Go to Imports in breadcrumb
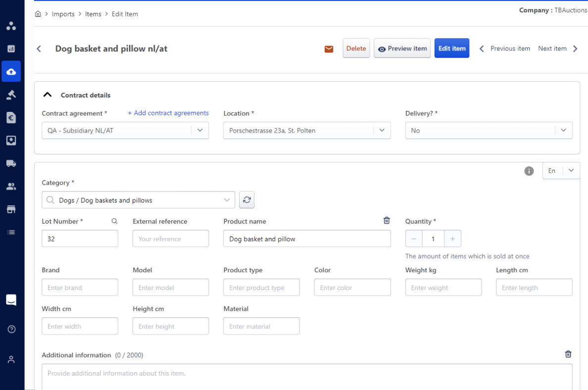Screen dimensions: 588x390 pyautogui.click(x=63, y=14)
